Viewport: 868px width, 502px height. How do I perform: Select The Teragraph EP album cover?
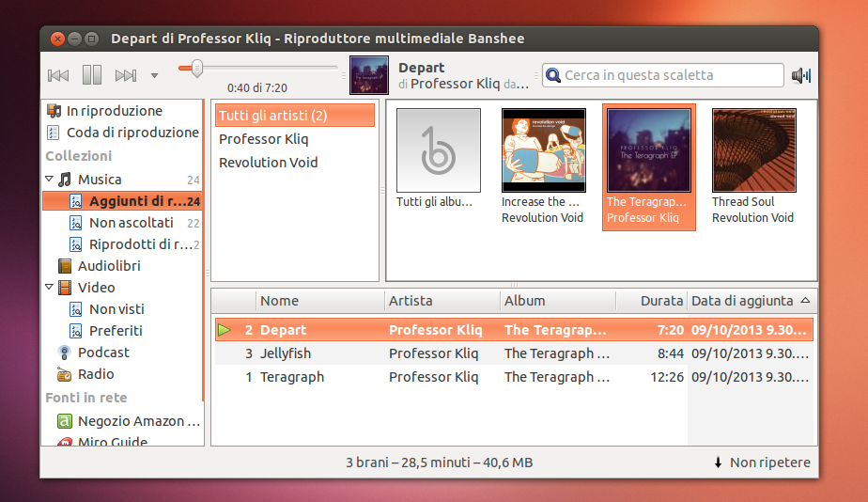[x=649, y=150]
